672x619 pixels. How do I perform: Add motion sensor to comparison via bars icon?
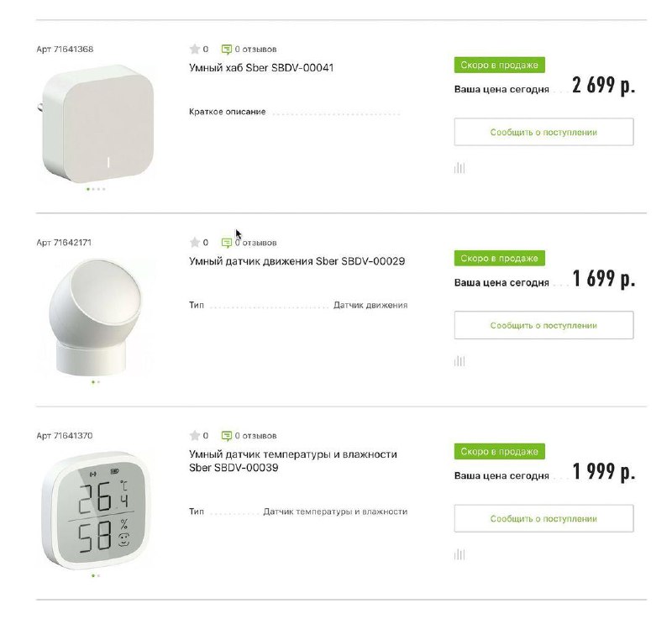(459, 361)
